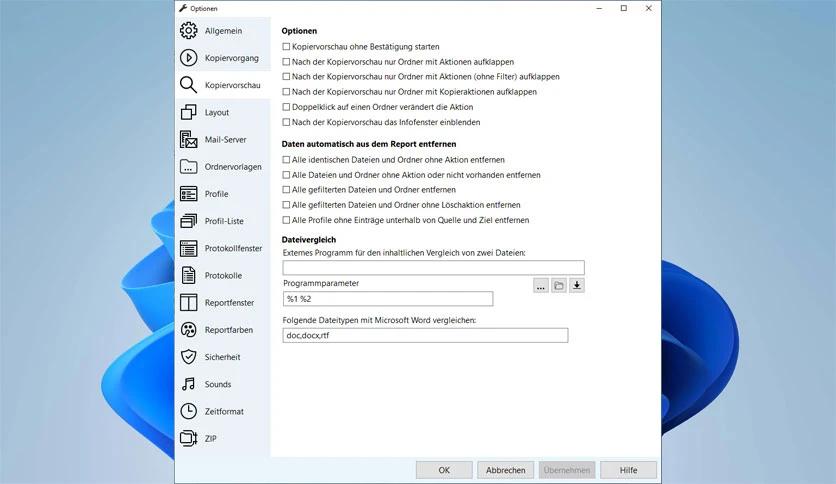Select the Reportfenster split-pane icon
The height and width of the screenshot is (484, 836).
[x=188, y=303]
